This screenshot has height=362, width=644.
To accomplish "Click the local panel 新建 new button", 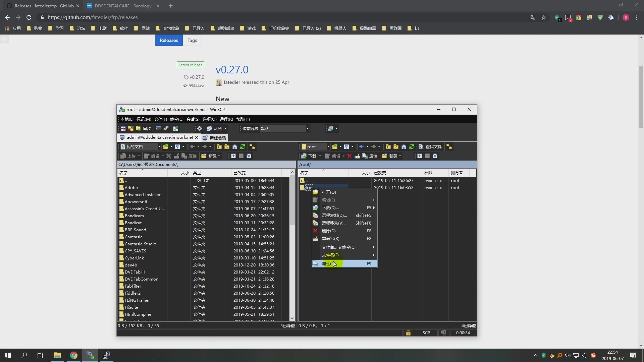I will pos(211,156).
